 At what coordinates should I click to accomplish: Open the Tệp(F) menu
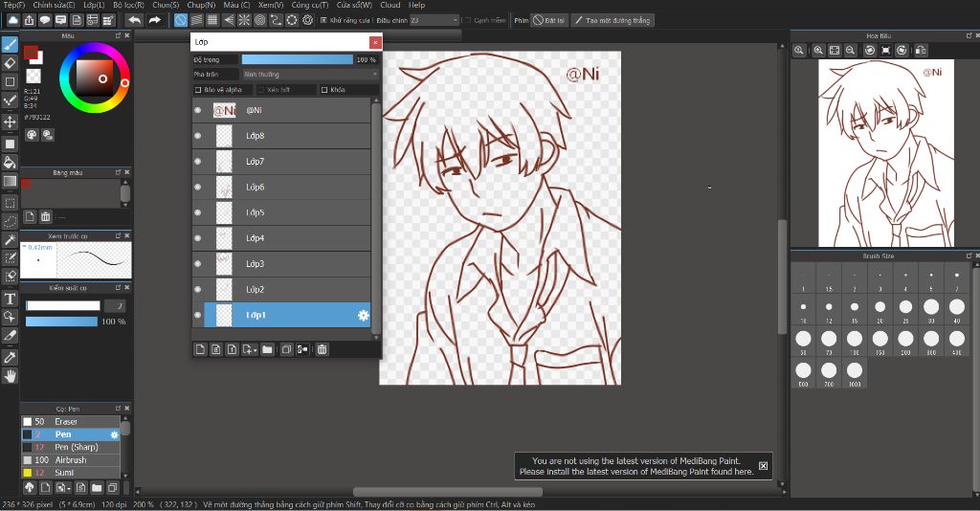14,5
